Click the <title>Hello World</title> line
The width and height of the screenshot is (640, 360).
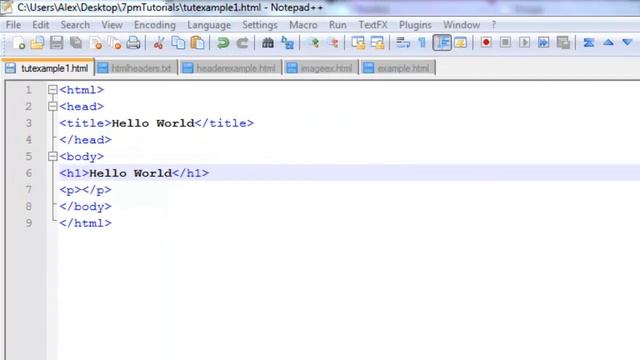[x=156, y=123]
